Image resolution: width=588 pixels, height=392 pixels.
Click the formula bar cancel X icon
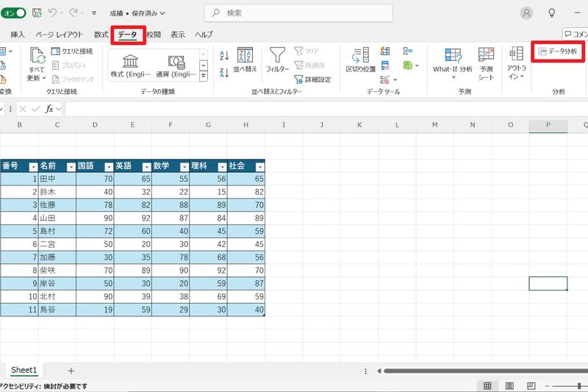pos(23,109)
